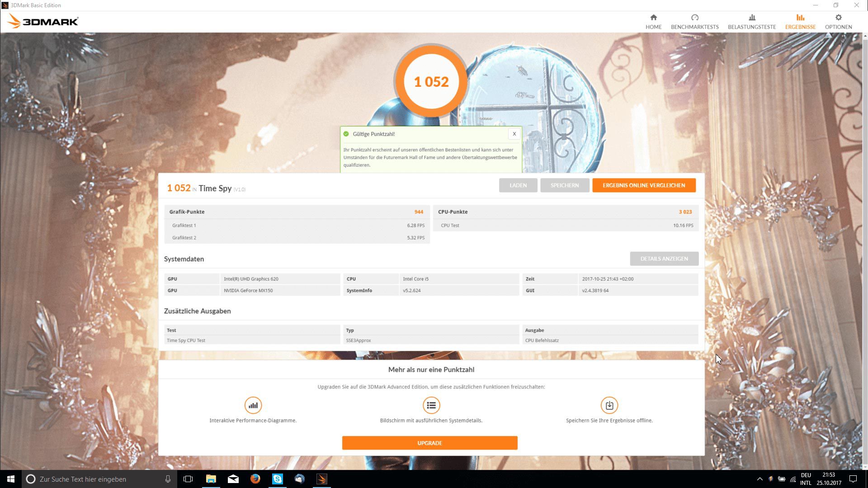
Task: Click ERGEBNIS ONLINE VERGLEICHEN button
Action: click(x=644, y=185)
